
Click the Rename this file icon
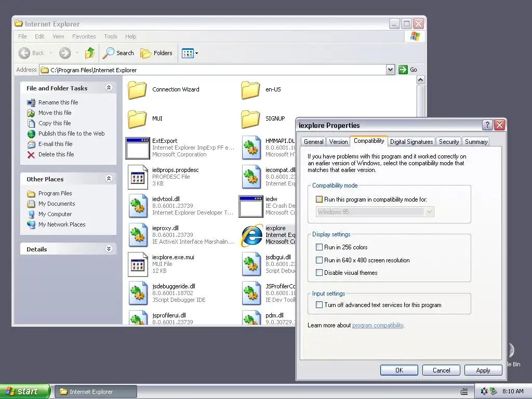coord(31,102)
